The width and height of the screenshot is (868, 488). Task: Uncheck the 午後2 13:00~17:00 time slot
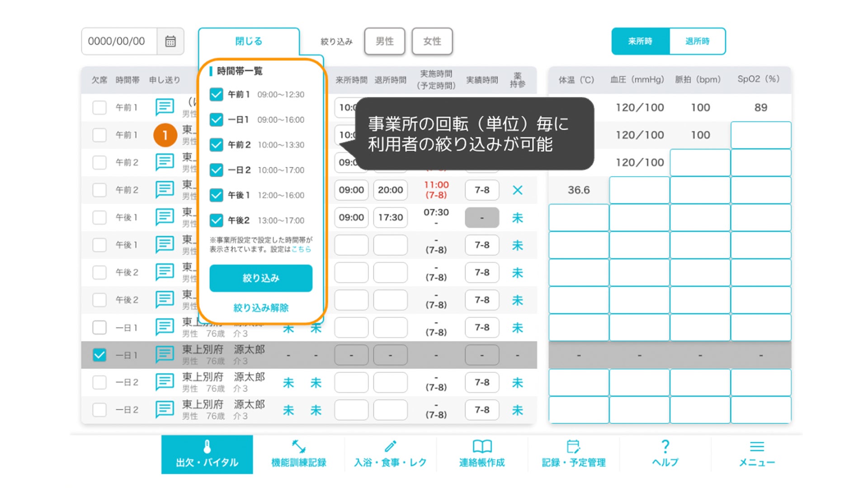point(217,221)
